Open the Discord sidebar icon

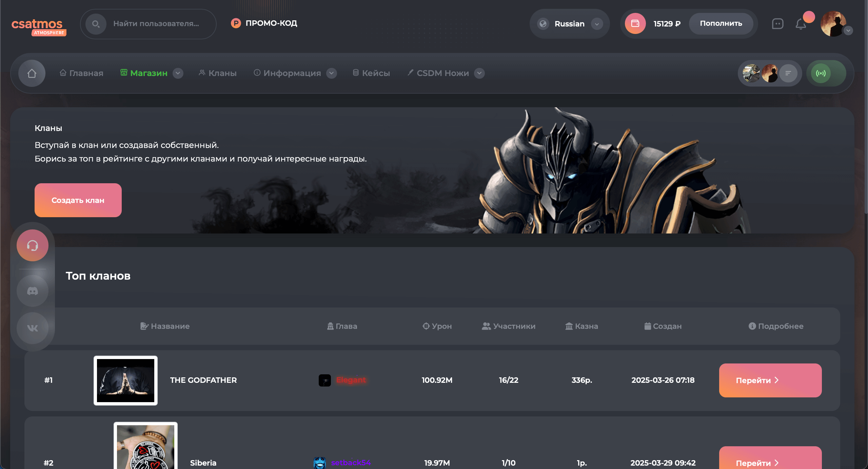(x=33, y=291)
